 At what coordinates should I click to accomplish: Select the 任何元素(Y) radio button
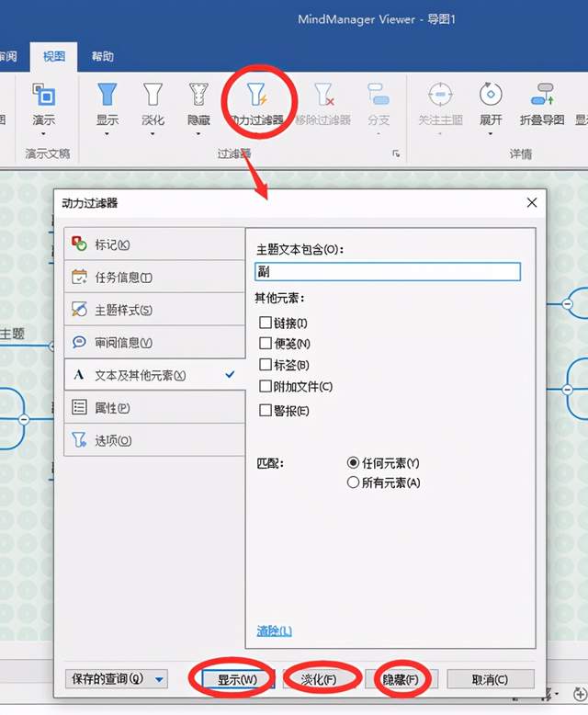click(x=353, y=463)
